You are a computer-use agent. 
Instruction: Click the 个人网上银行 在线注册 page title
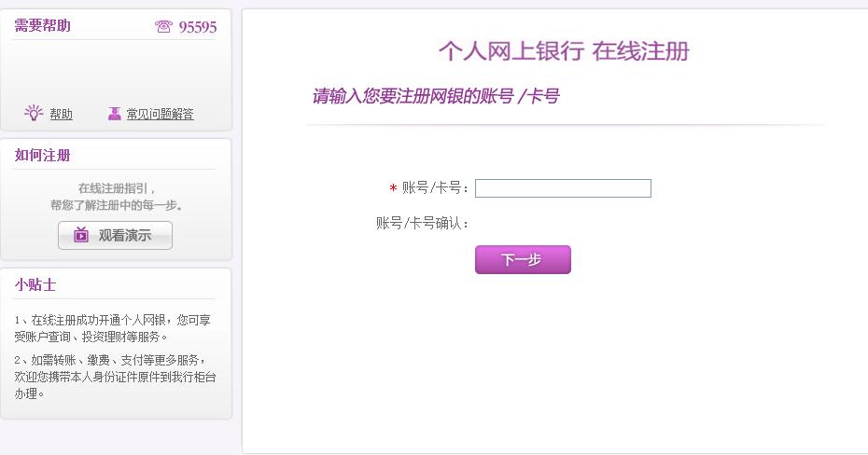(x=564, y=51)
